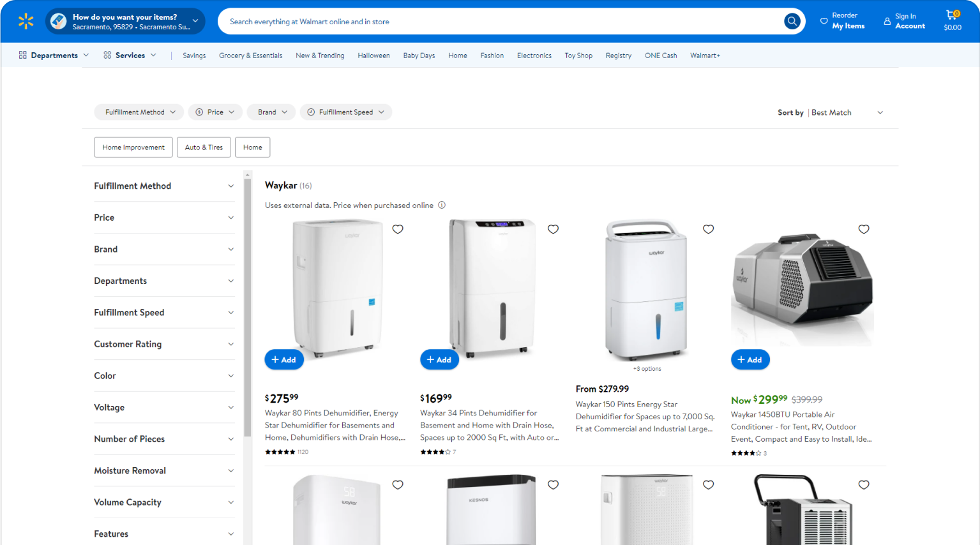980x545 pixels.
Task: Go to Baby Days
Action: 419,56
